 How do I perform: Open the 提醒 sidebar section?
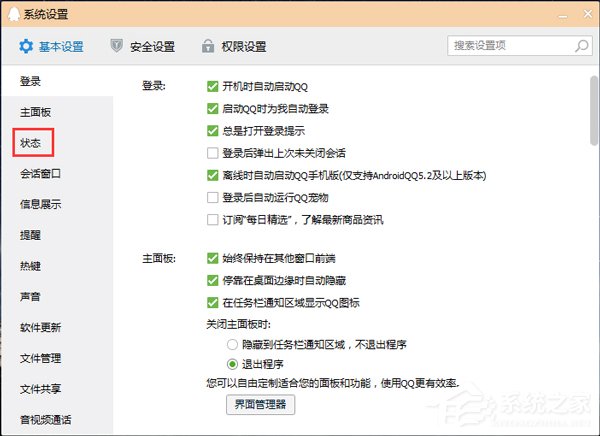pyautogui.click(x=31, y=235)
